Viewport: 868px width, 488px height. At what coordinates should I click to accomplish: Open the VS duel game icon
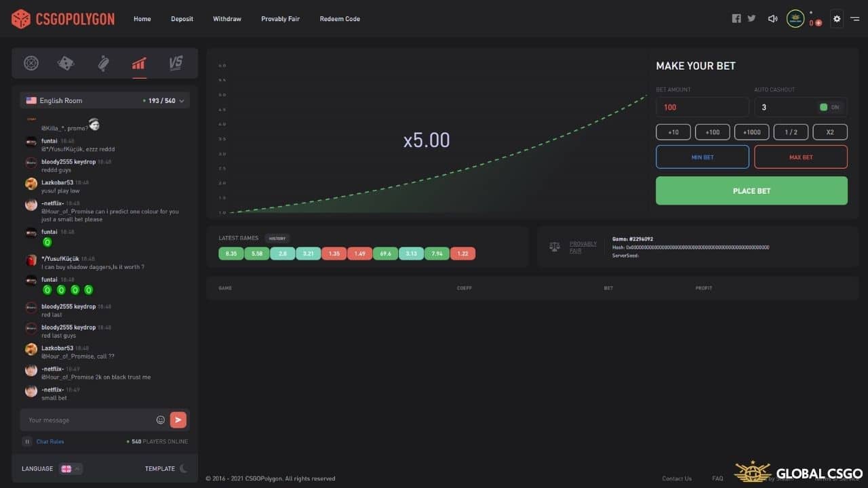(176, 63)
